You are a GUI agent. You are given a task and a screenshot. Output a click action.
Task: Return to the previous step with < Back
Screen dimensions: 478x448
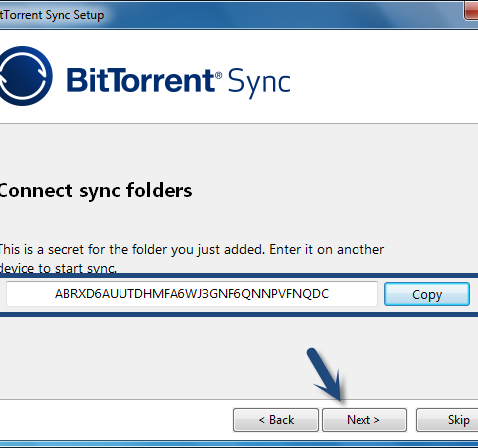pyautogui.click(x=276, y=420)
